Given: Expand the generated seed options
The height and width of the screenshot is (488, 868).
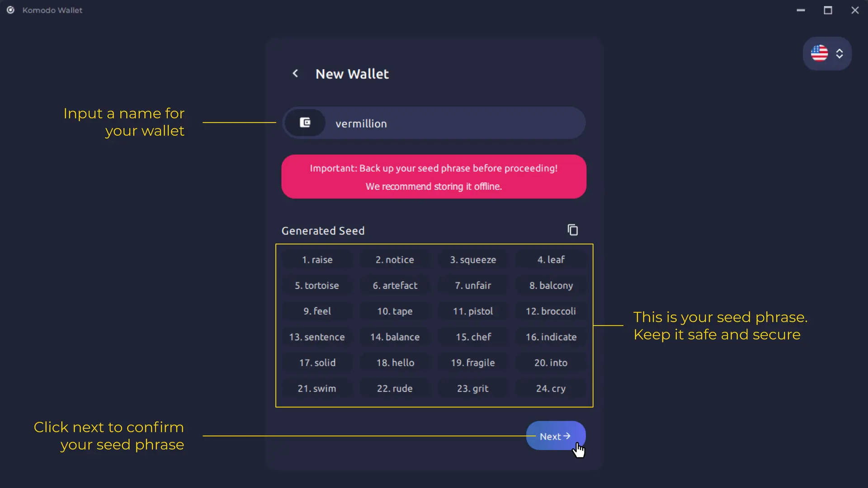Looking at the screenshot, I should point(572,230).
